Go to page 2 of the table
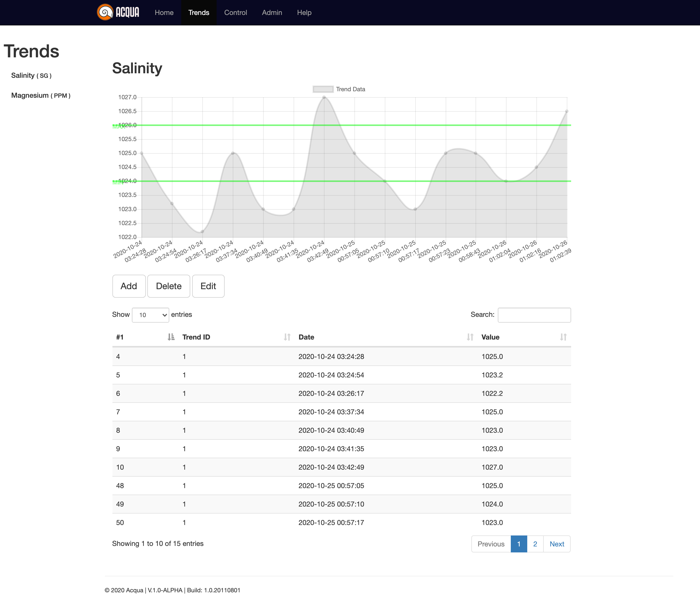The image size is (700, 609). [535, 544]
